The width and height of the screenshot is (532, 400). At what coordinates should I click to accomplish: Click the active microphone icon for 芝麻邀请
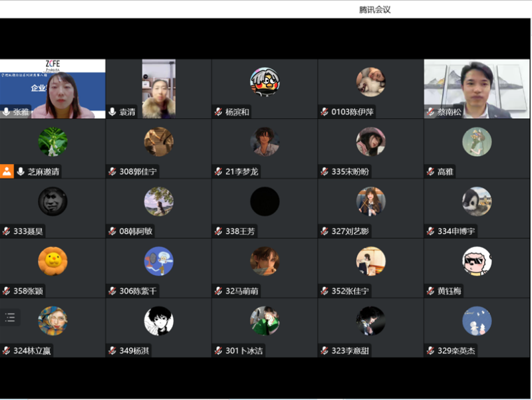21,171
